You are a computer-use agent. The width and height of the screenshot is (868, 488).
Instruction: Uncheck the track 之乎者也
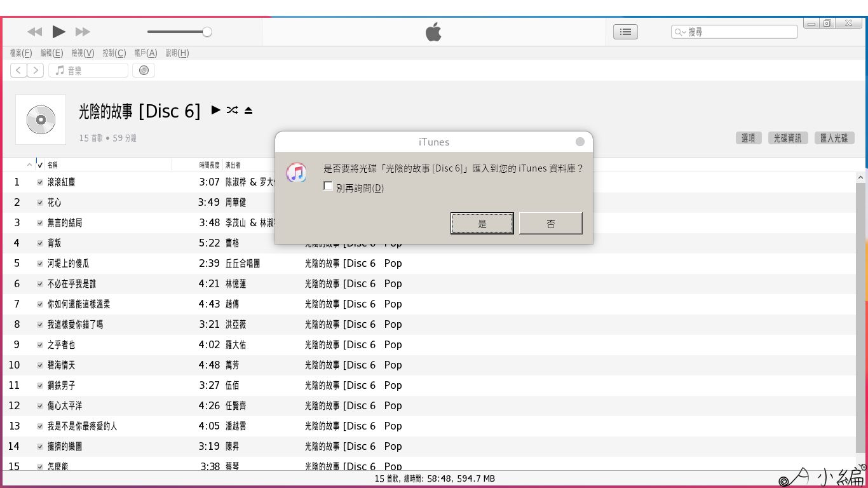[x=40, y=345]
